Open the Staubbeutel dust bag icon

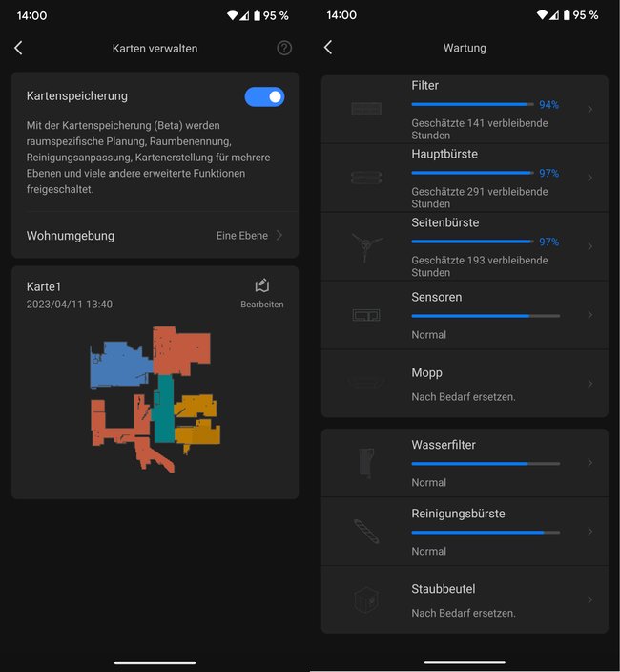point(366,600)
